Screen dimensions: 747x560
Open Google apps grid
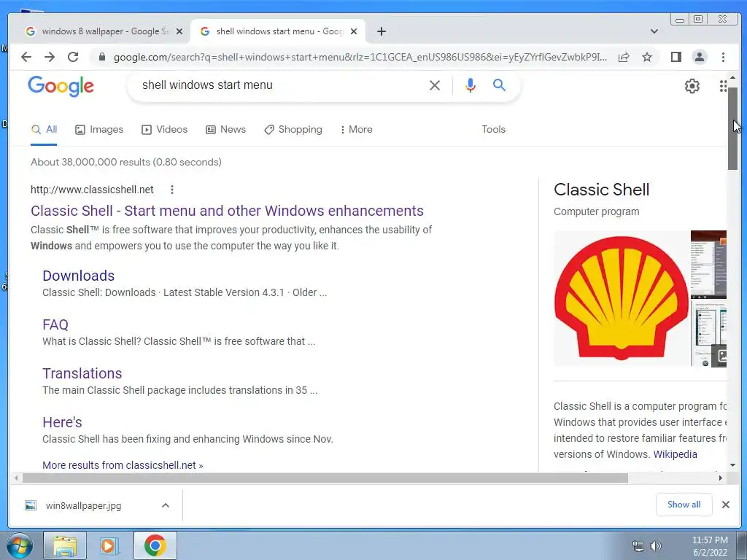point(723,86)
